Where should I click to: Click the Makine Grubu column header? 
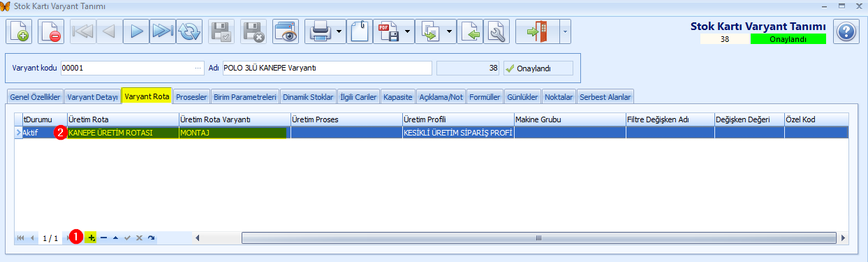[x=570, y=119]
